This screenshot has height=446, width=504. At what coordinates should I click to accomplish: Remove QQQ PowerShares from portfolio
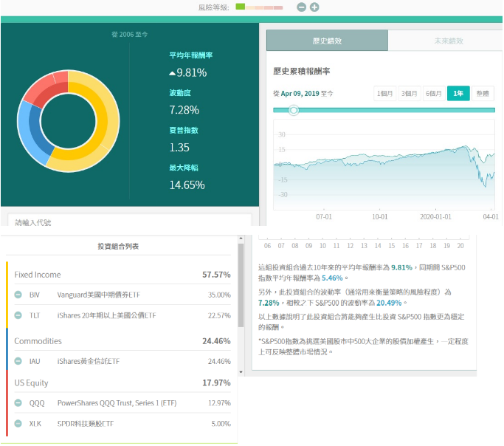(18, 403)
